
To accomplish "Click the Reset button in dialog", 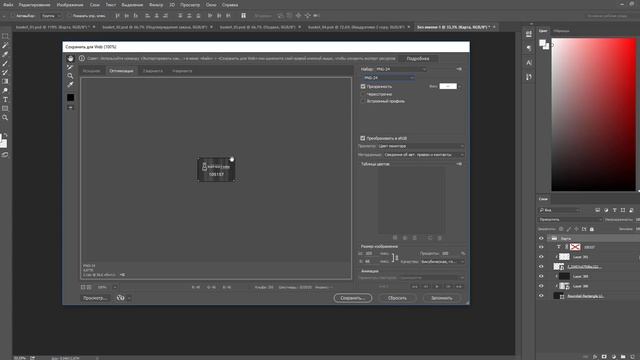I will click(397, 298).
